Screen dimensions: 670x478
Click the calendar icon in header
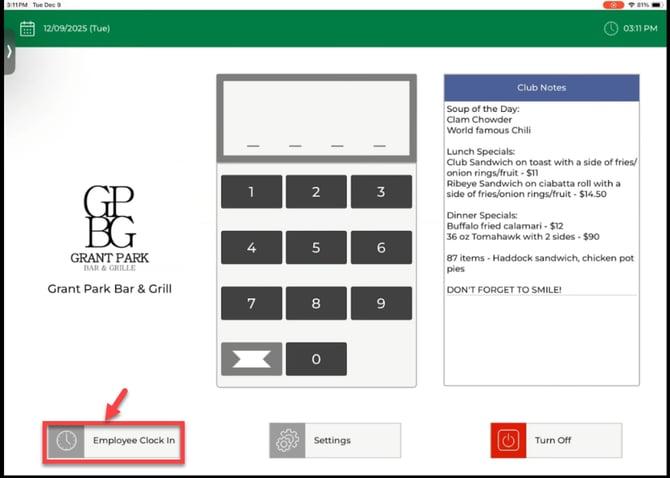(x=27, y=28)
